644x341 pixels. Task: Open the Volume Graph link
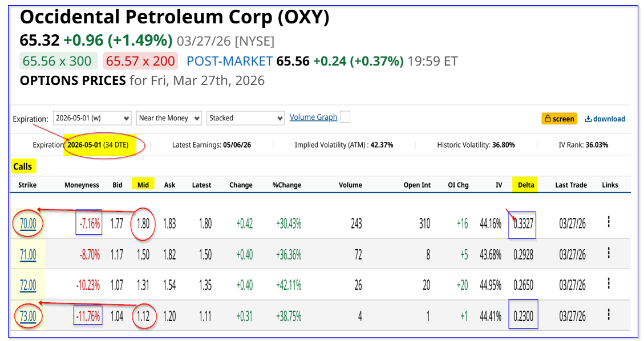(313, 117)
